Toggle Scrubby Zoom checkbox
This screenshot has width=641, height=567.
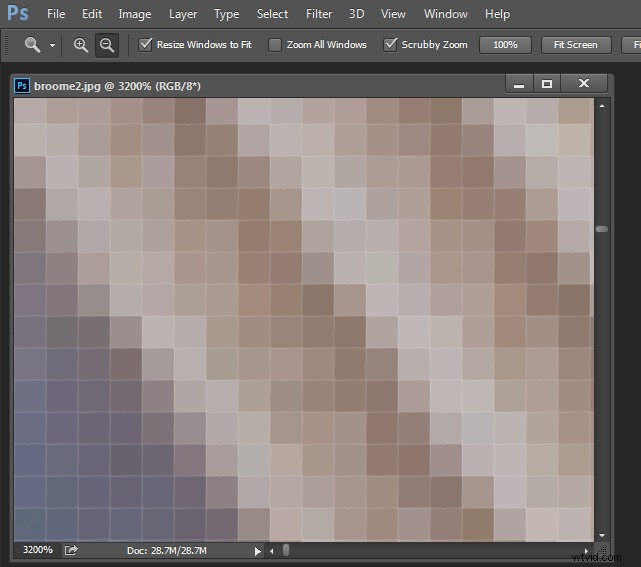tap(390, 45)
